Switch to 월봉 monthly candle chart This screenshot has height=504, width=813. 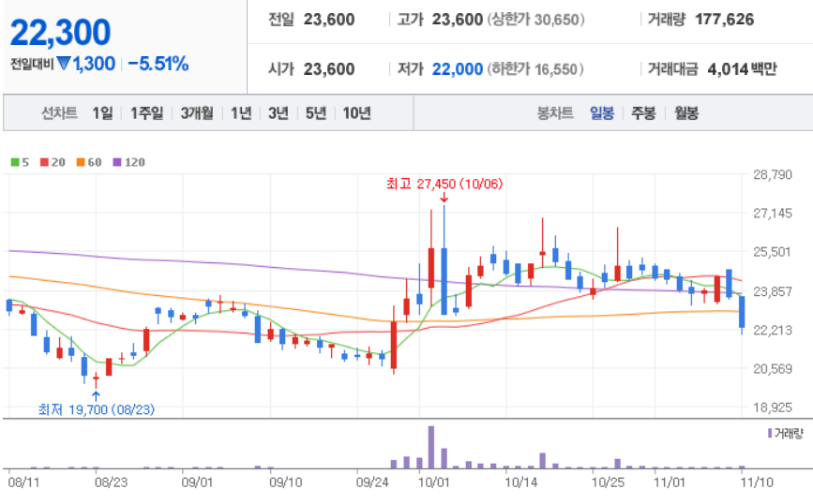686,112
